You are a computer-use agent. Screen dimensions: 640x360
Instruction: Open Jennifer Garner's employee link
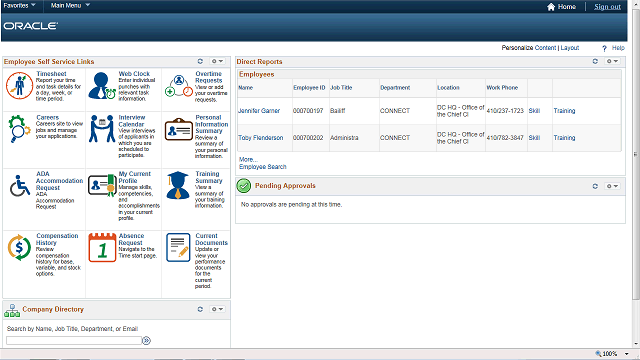point(259,111)
